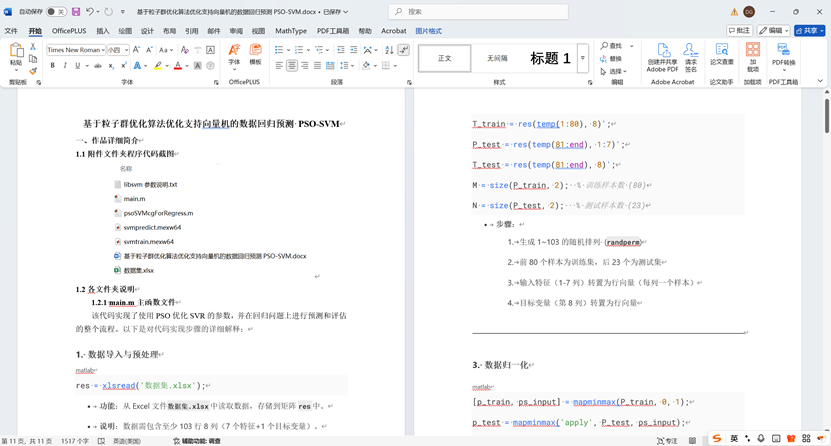Open bullet list style dropdown arrow
This screenshot has height=446, width=831.
[288, 50]
